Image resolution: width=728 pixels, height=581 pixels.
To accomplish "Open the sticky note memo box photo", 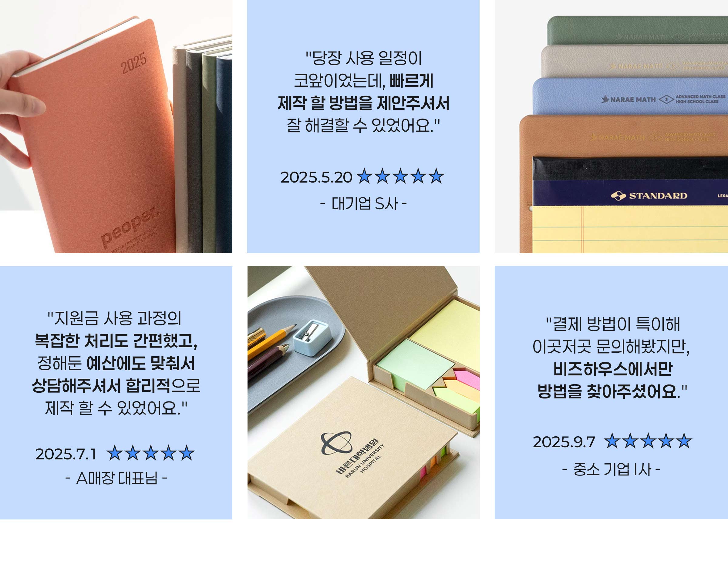I will point(363,392).
